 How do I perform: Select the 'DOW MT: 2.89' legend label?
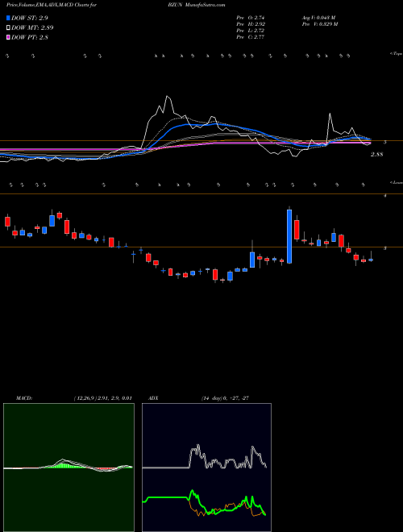(32, 28)
